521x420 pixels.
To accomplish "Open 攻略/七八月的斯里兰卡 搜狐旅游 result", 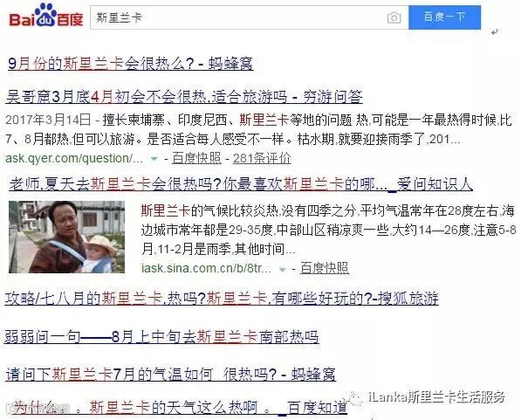I will tap(222, 299).
